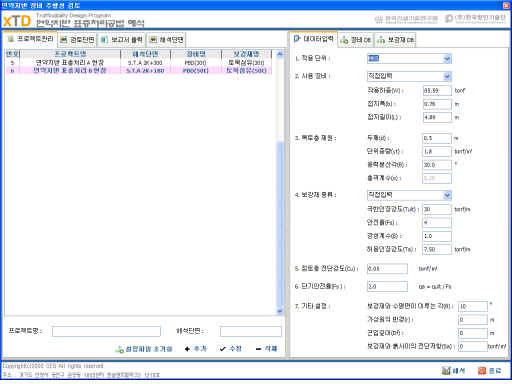The image size is (512, 384).
Task: Click the 번호 column header
Action: point(12,54)
